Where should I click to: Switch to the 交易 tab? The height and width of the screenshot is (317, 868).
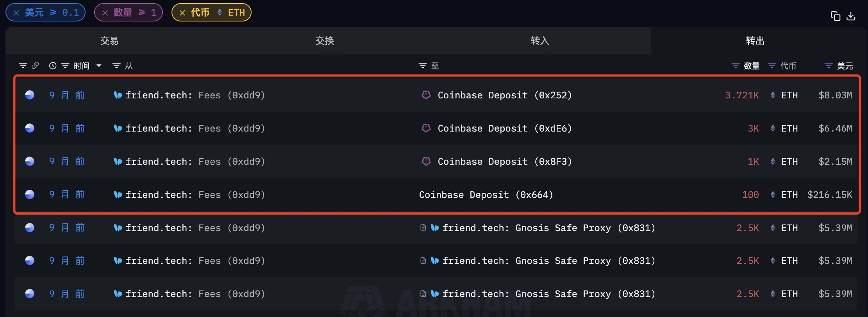(x=109, y=41)
